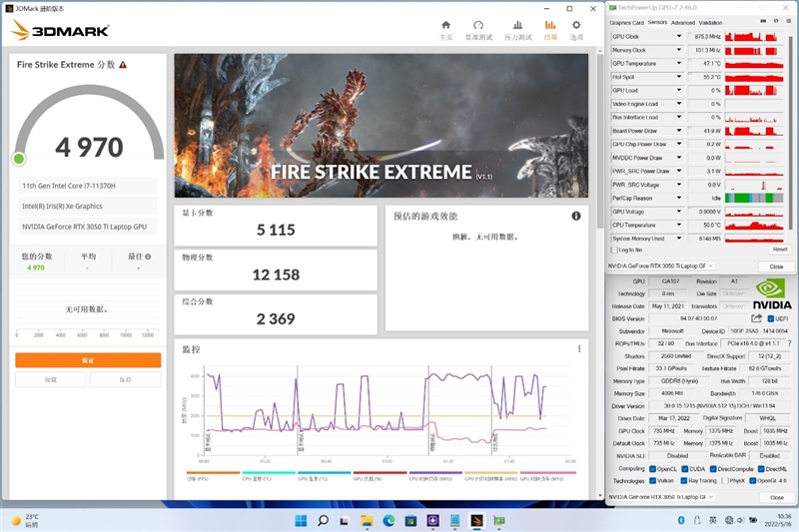The width and height of the screenshot is (799, 532).
Task: Launch Microsoft Edge from the taskbar
Action: click(389, 520)
